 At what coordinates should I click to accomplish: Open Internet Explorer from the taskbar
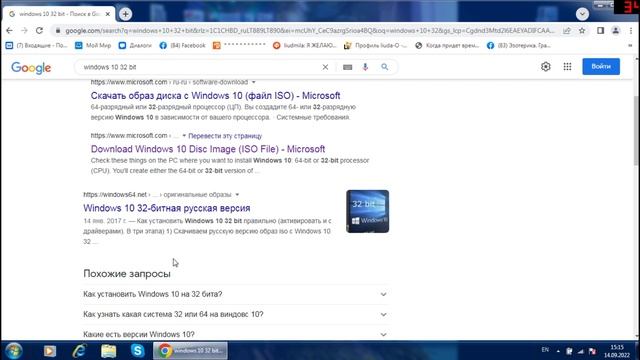[x=79, y=351]
